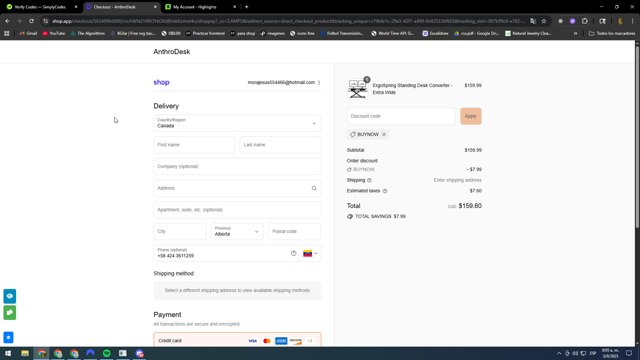640x360 pixels.
Task: Open the YouTube bookmark
Action: coord(54,33)
